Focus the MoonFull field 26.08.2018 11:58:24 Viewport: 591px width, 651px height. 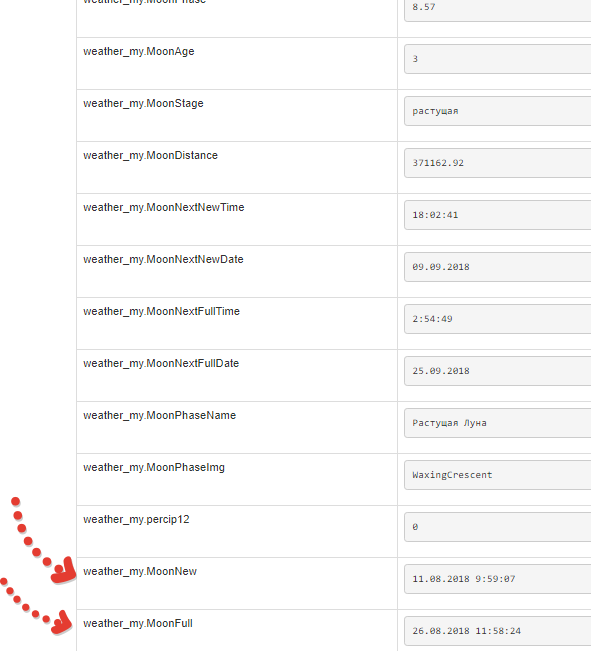point(498,631)
